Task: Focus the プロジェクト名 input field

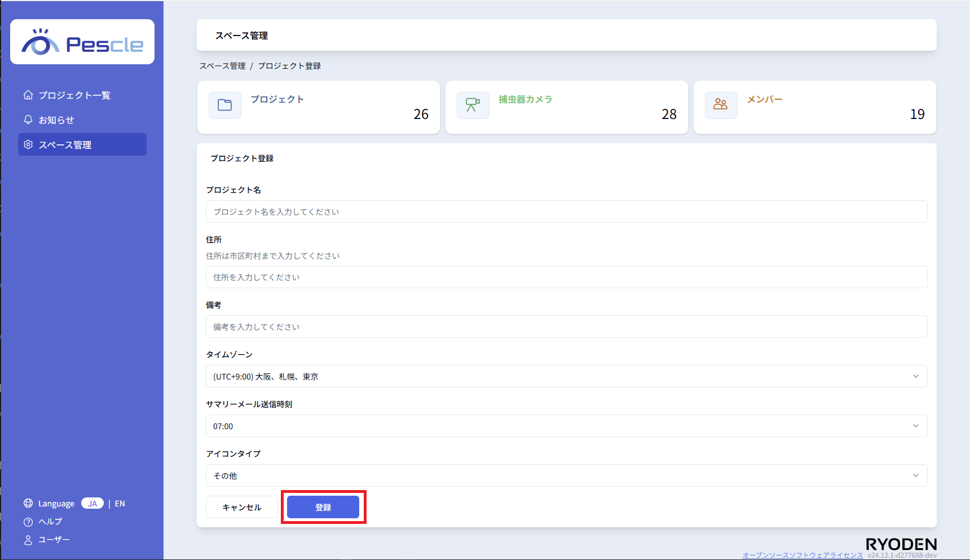Action: 566,211
